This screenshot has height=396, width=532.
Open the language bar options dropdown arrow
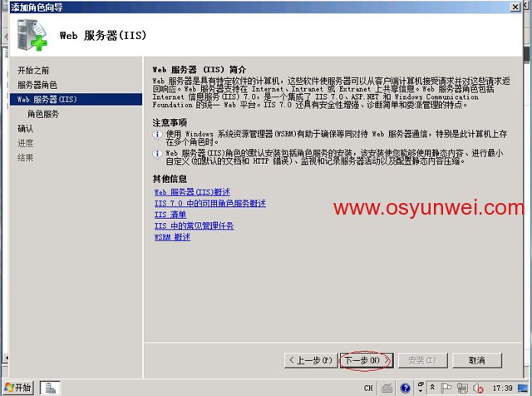click(x=421, y=391)
